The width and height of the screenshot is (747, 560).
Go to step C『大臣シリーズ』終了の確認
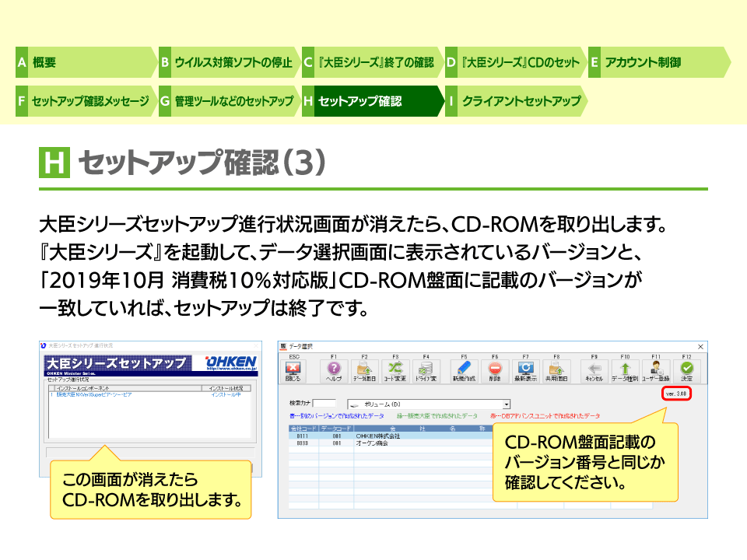point(372,62)
